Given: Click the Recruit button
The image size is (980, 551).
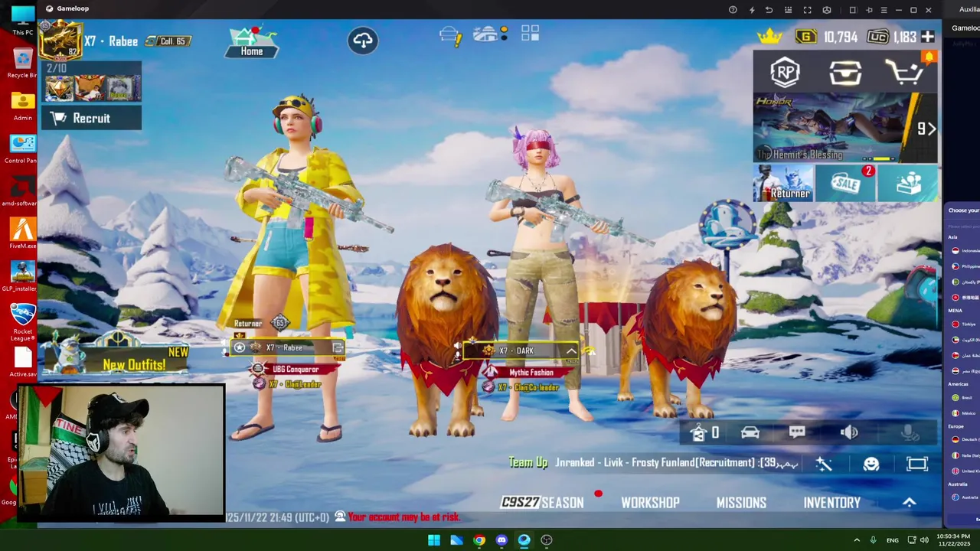Looking at the screenshot, I should click(91, 118).
